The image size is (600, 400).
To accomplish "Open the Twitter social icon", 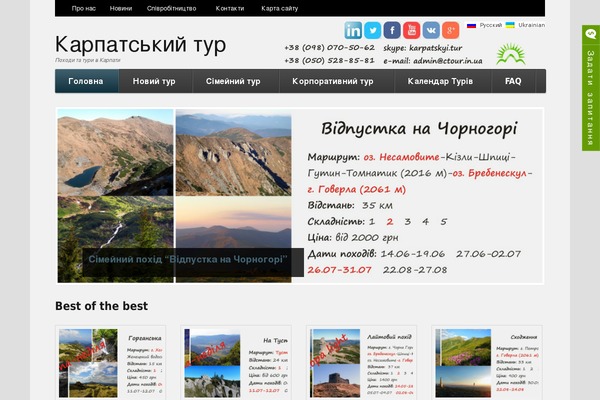I will click(x=372, y=30).
